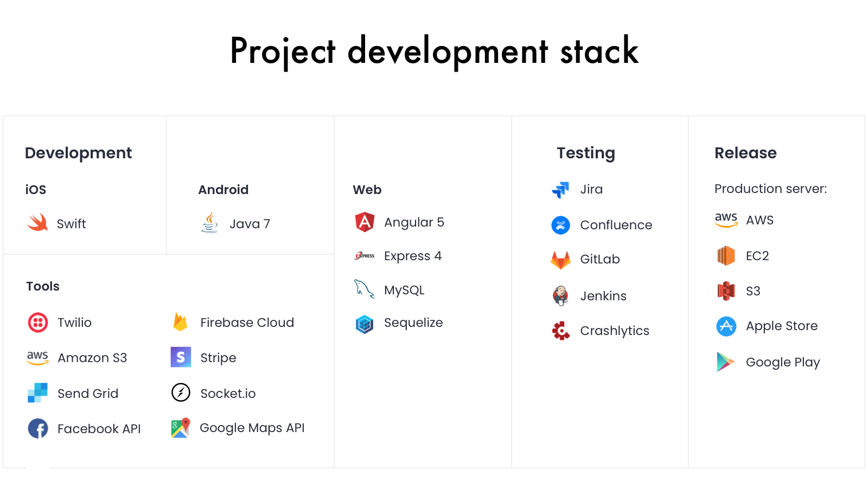Select the 'MySQL' label

pyautogui.click(x=404, y=290)
